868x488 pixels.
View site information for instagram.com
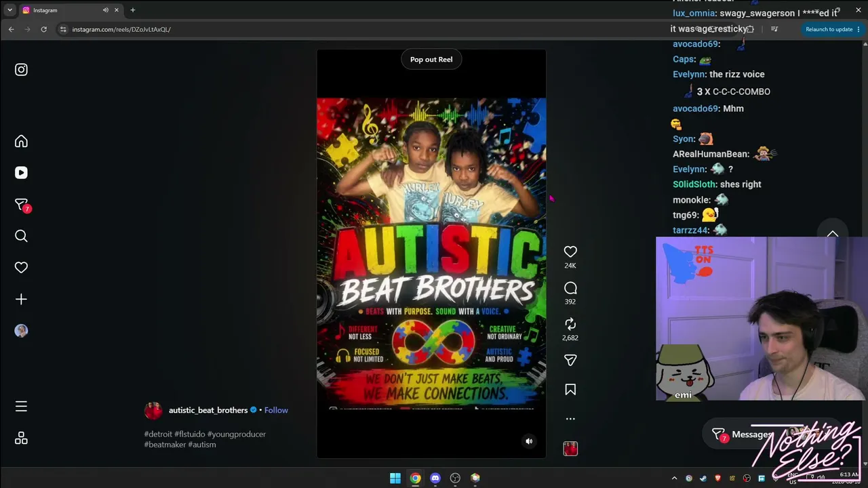[x=63, y=29]
